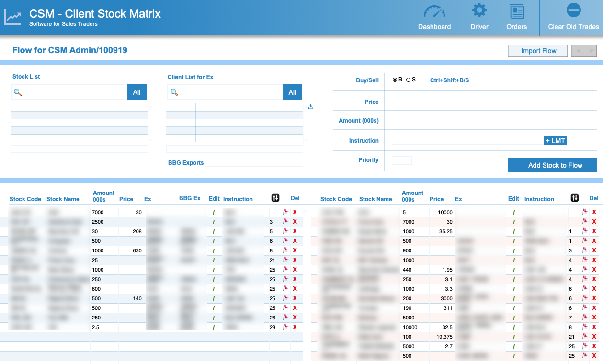The height and width of the screenshot is (364, 603).
Task: Delete the row with price 208
Action: point(295,231)
